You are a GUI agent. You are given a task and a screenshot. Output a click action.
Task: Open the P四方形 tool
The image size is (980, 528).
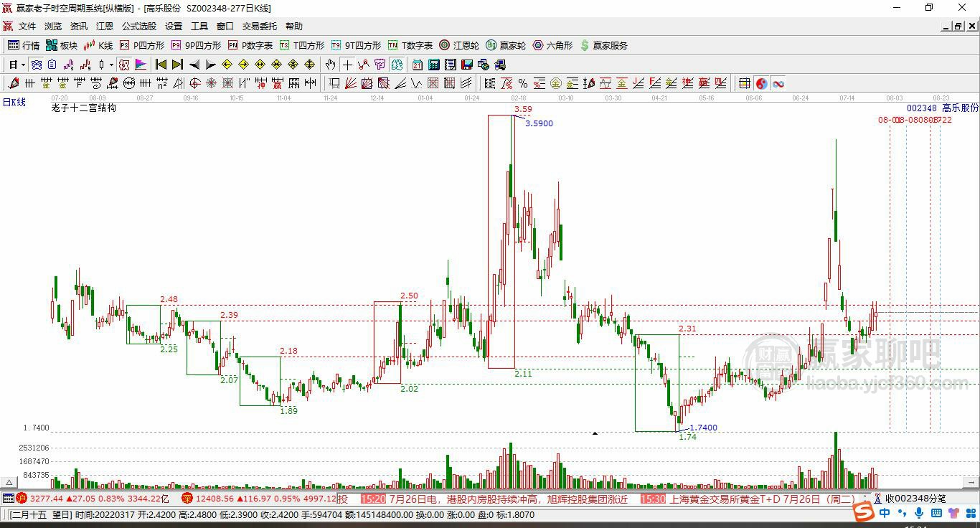point(141,45)
